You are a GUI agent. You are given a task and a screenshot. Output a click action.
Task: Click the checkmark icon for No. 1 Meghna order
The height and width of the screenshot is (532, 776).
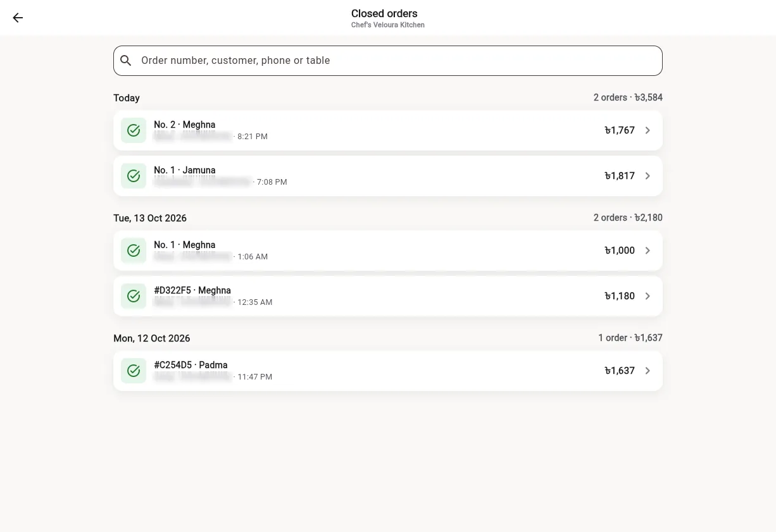click(x=134, y=251)
